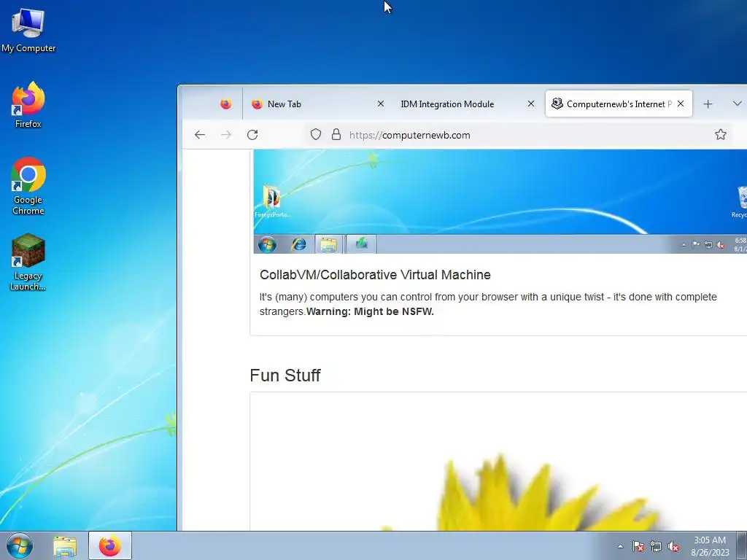Click the computernewb.com address bar

click(519, 135)
